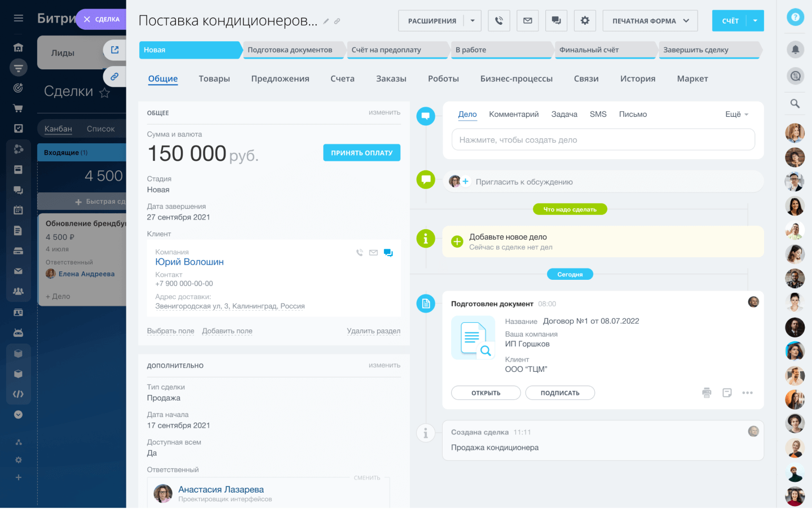The height and width of the screenshot is (510, 812).
Task: Click the phone call icon in the deal toolbar
Action: click(498, 20)
